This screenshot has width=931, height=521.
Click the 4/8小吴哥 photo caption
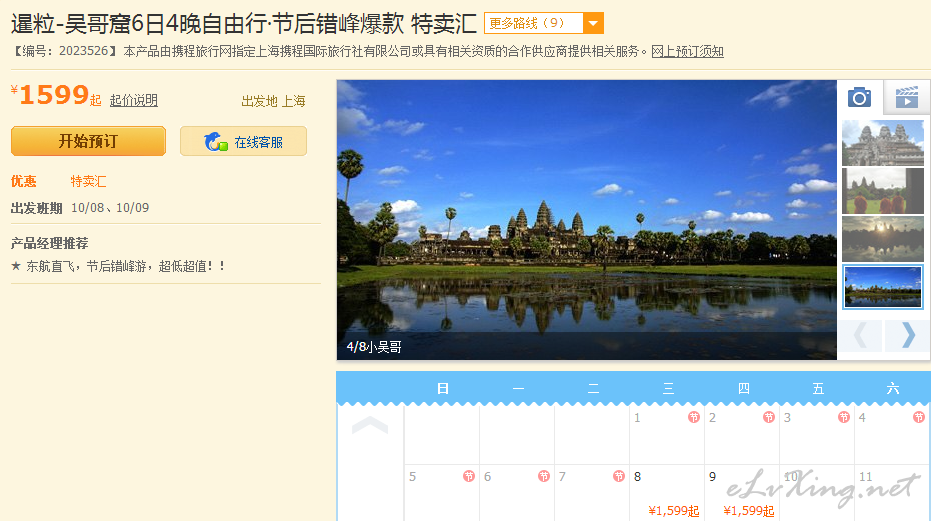pos(374,347)
